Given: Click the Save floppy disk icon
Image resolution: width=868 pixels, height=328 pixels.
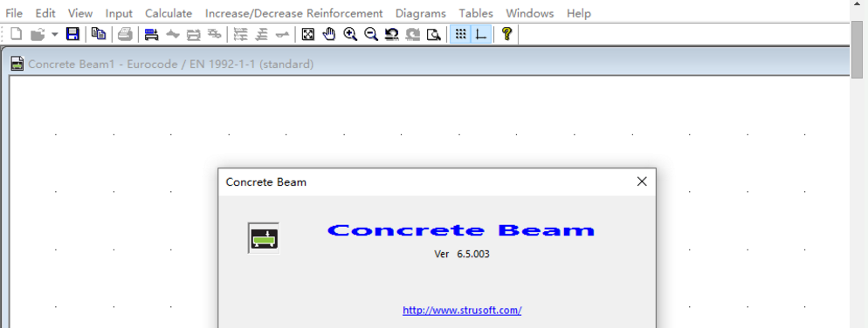Looking at the screenshot, I should click(72, 34).
